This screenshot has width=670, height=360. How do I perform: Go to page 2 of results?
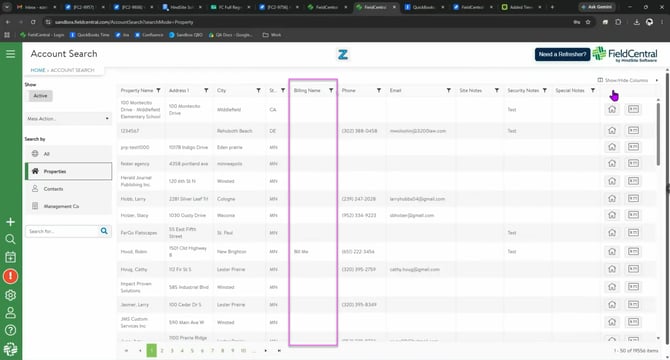click(x=162, y=351)
